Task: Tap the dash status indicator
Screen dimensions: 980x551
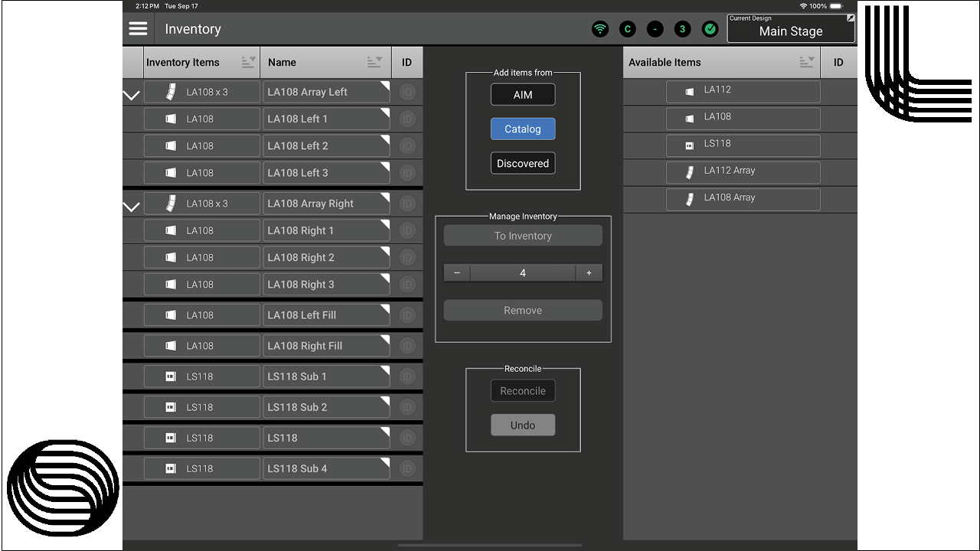Action: click(655, 29)
